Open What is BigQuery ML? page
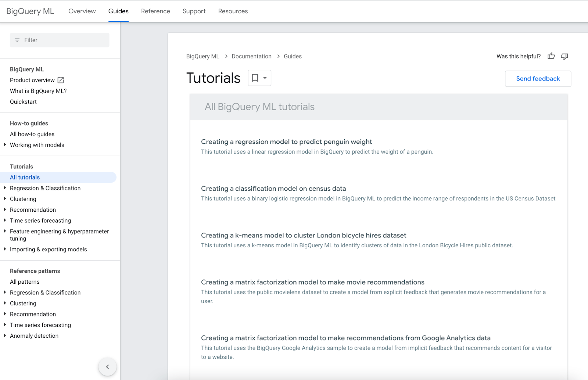 [38, 91]
